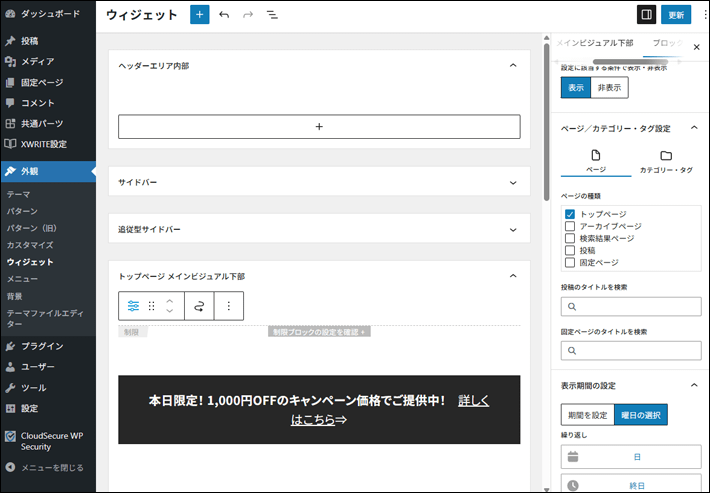This screenshot has width=710, height=493.
Task: Click the 更新 button
Action: tap(676, 15)
